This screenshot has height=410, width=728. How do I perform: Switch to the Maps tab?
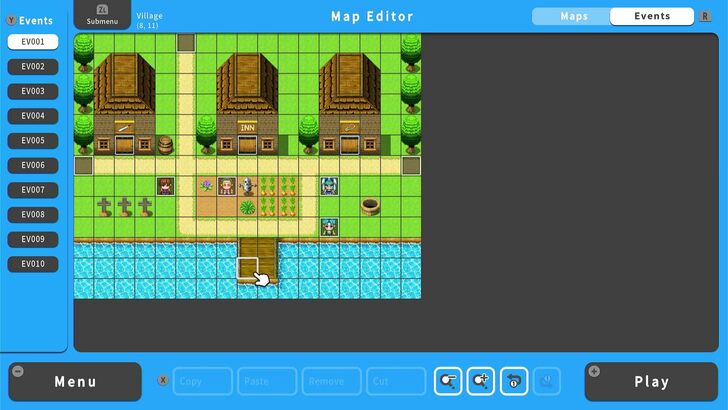(x=574, y=16)
